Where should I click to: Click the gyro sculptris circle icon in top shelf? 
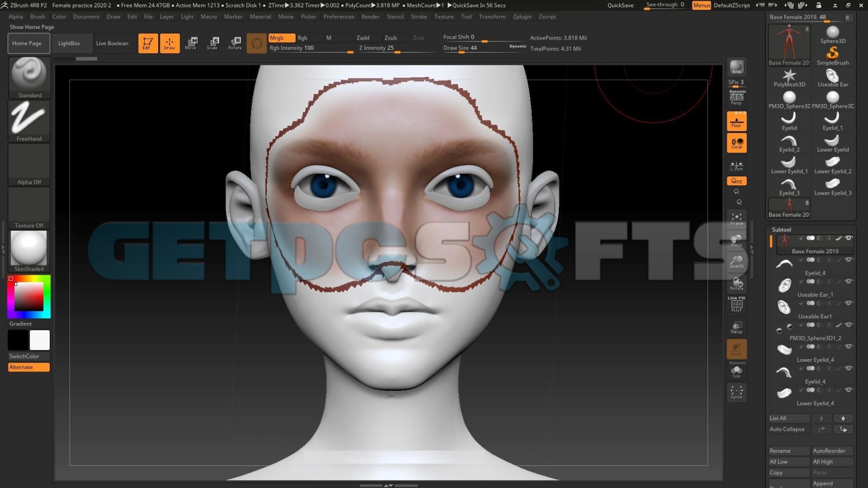(257, 43)
